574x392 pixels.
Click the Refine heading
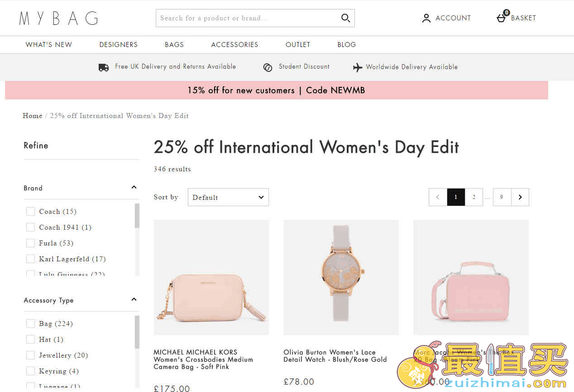(x=36, y=146)
